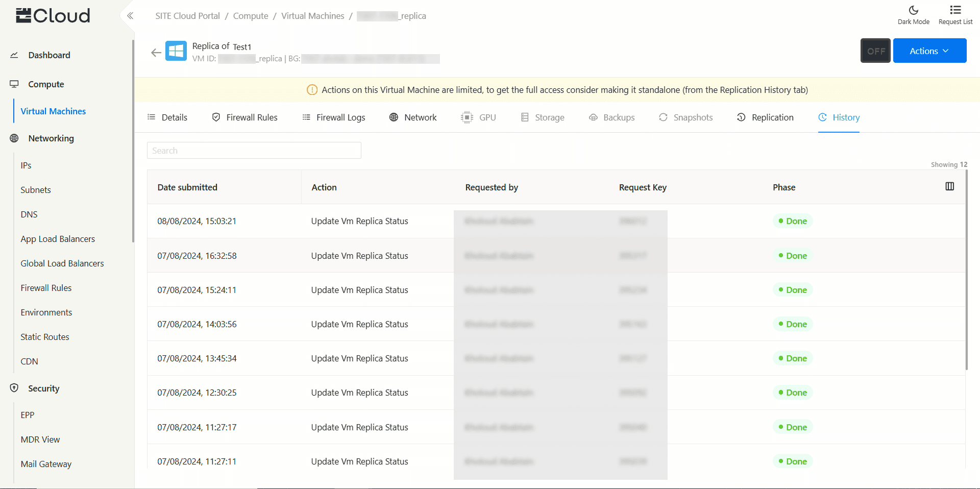
Task: Toggle Dark Mode moon icon
Action: coord(913,10)
